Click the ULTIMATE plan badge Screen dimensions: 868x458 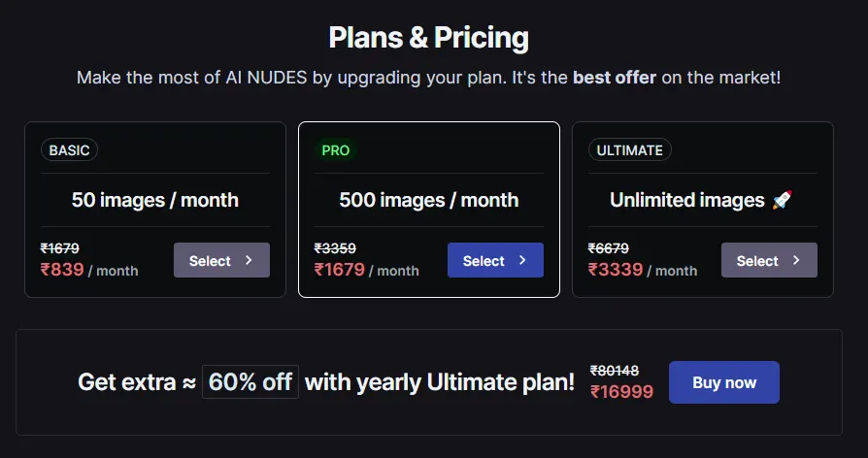(630, 150)
